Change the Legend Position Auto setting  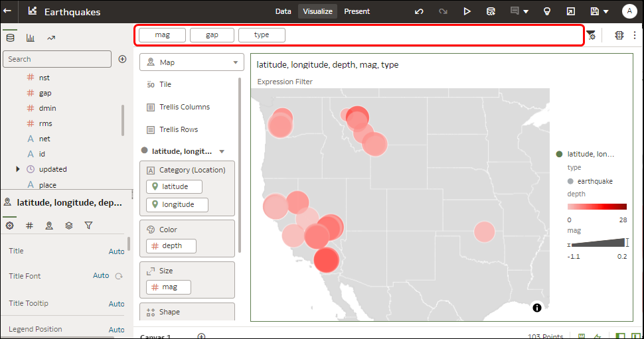pos(116,330)
